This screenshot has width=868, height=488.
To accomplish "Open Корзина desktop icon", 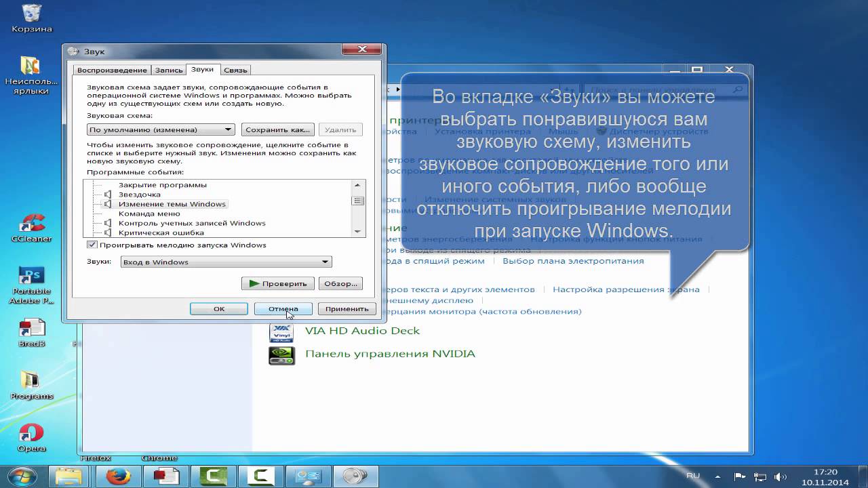I will pyautogui.click(x=32, y=18).
